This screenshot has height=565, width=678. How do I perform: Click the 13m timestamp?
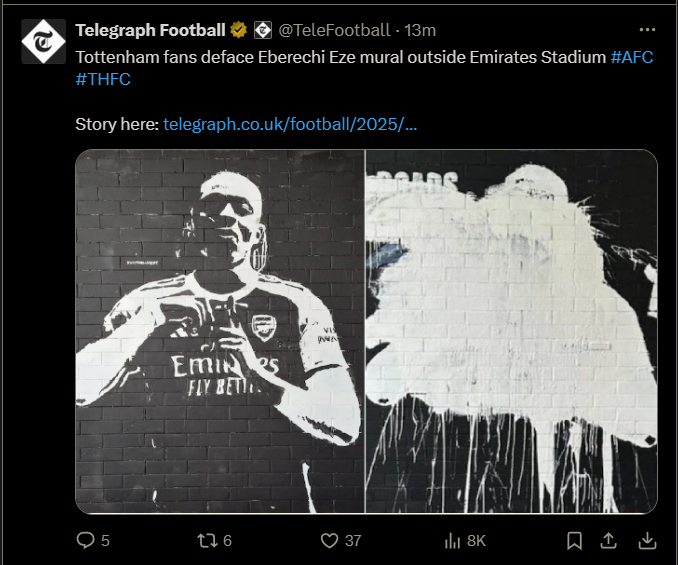(420, 30)
